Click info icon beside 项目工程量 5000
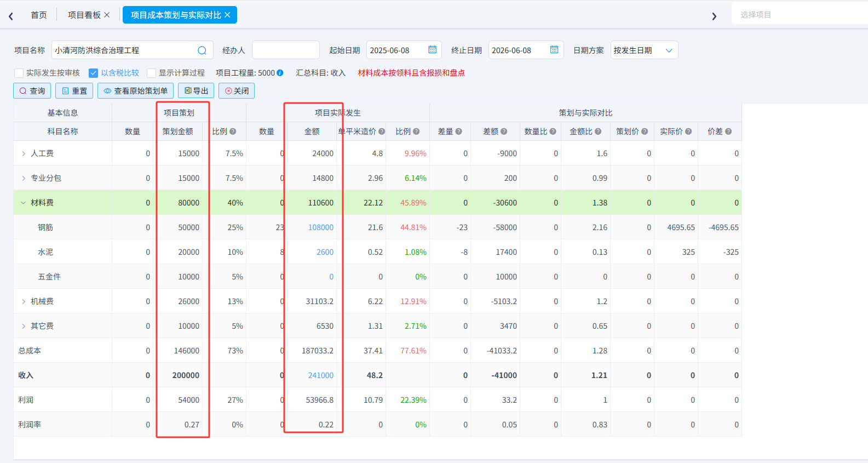The height and width of the screenshot is (463, 868). tap(280, 73)
